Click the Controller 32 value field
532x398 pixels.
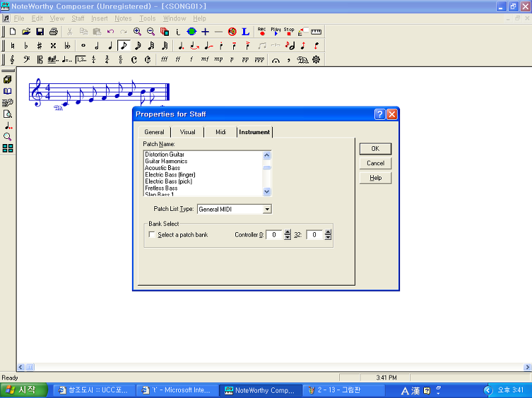click(314, 234)
